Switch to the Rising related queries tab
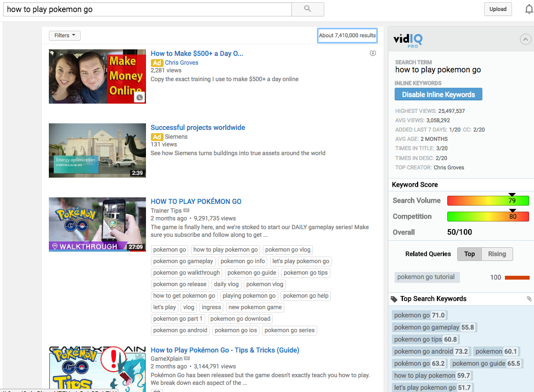 click(497, 254)
